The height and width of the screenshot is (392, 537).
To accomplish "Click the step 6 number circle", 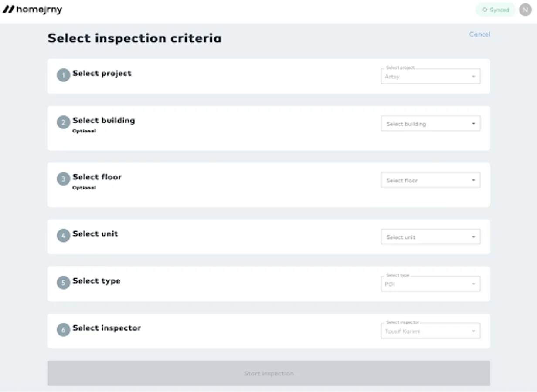I will [63, 330].
